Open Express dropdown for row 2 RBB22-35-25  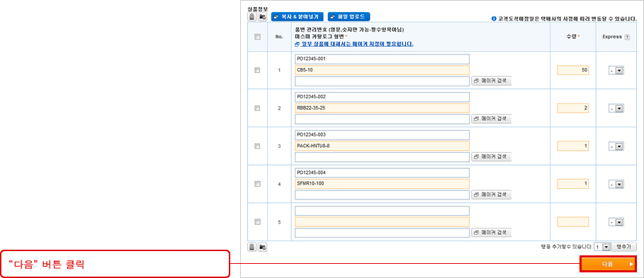(616, 109)
